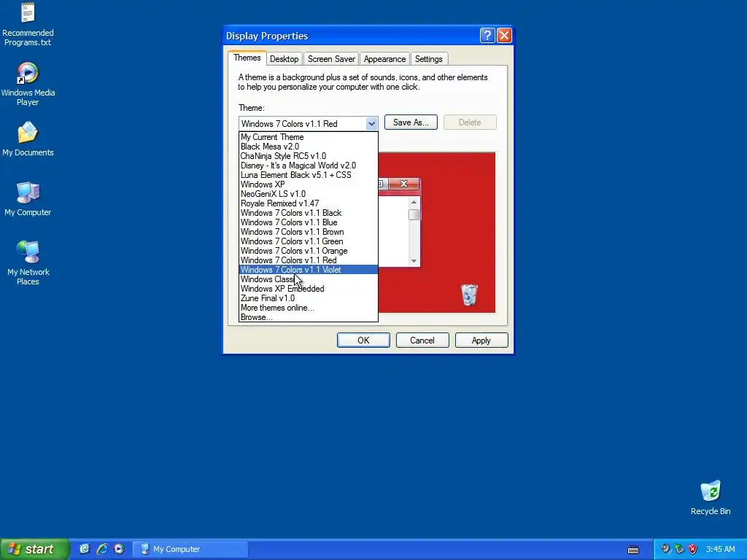The image size is (747, 560).
Task: Click the preview window scrollbar down arrow
Action: (414, 261)
